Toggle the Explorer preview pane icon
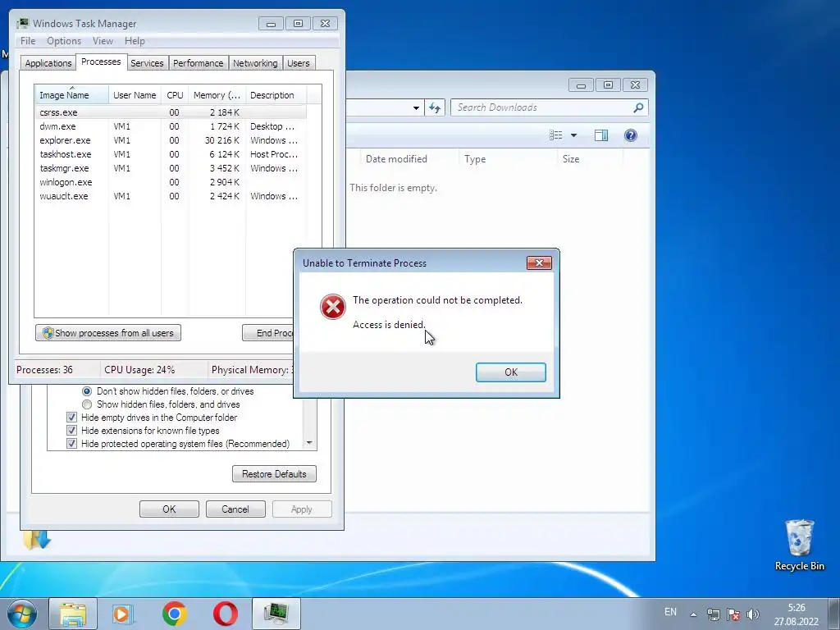The width and height of the screenshot is (840, 630). tap(601, 135)
